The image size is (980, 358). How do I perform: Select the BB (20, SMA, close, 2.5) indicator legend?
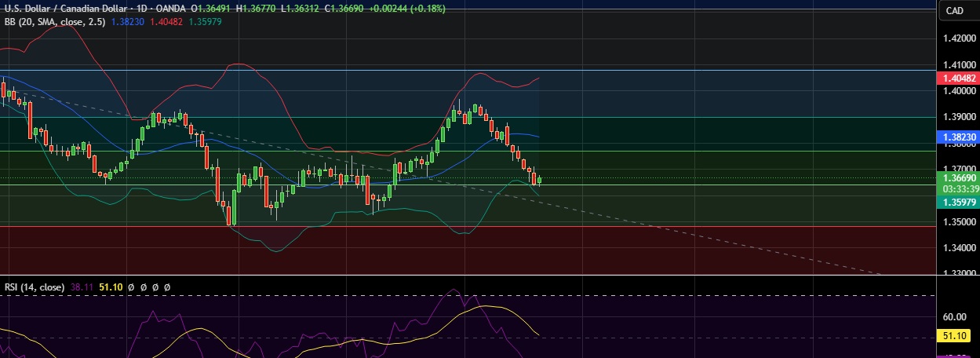[x=54, y=22]
